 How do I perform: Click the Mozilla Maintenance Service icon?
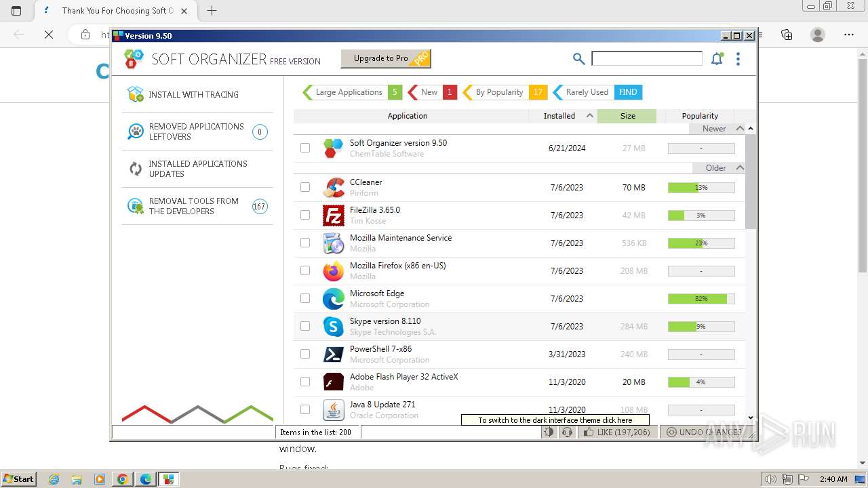(x=333, y=243)
